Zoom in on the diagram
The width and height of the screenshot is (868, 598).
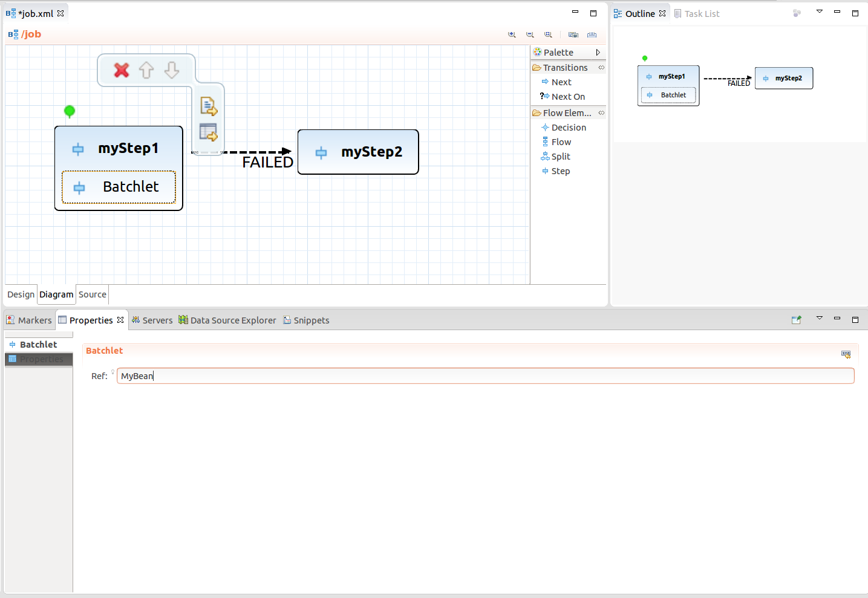[512, 35]
